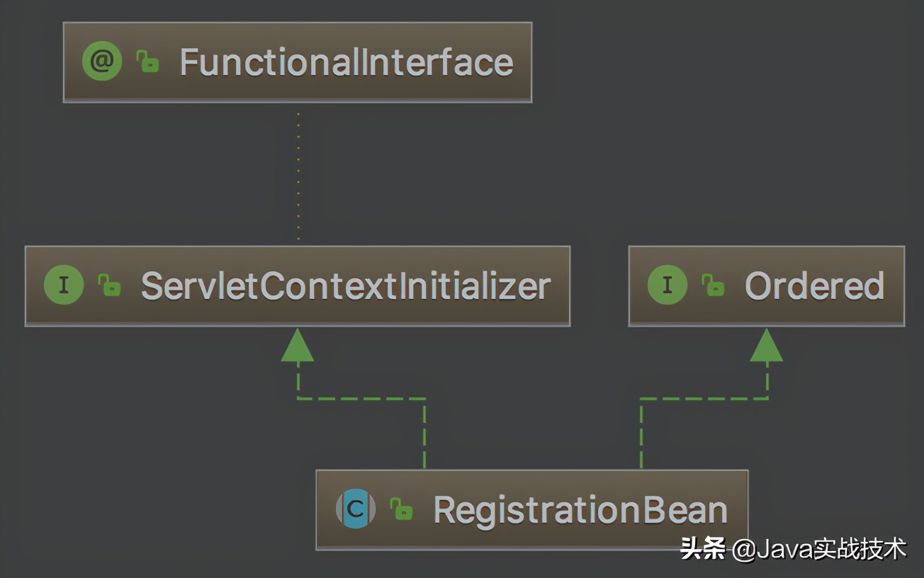Select the lock icon next to Ordered

(x=713, y=285)
